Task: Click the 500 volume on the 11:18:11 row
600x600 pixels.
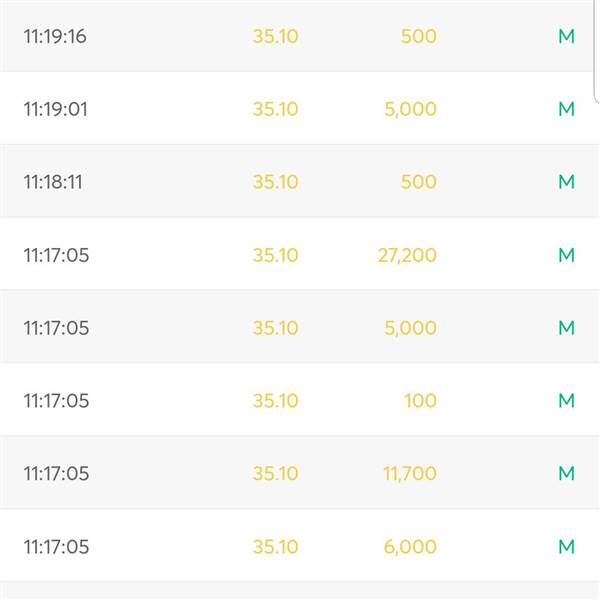Action: (419, 182)
